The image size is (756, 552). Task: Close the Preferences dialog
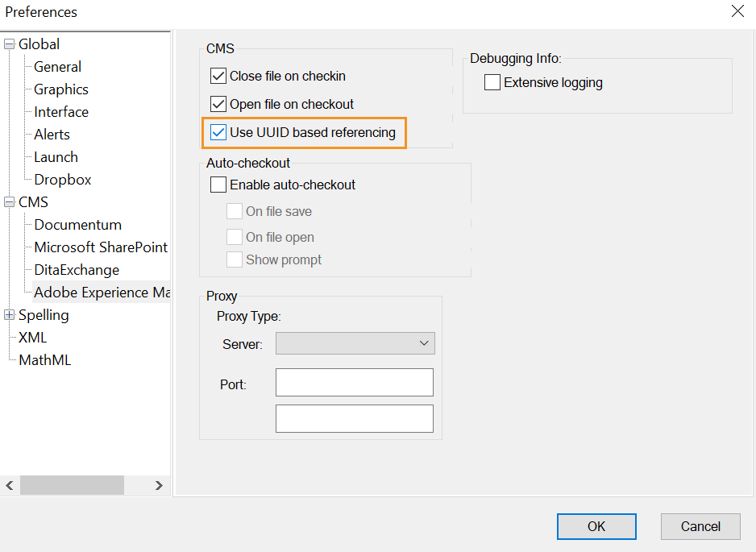pyautogui.click(x=737, y=11)
